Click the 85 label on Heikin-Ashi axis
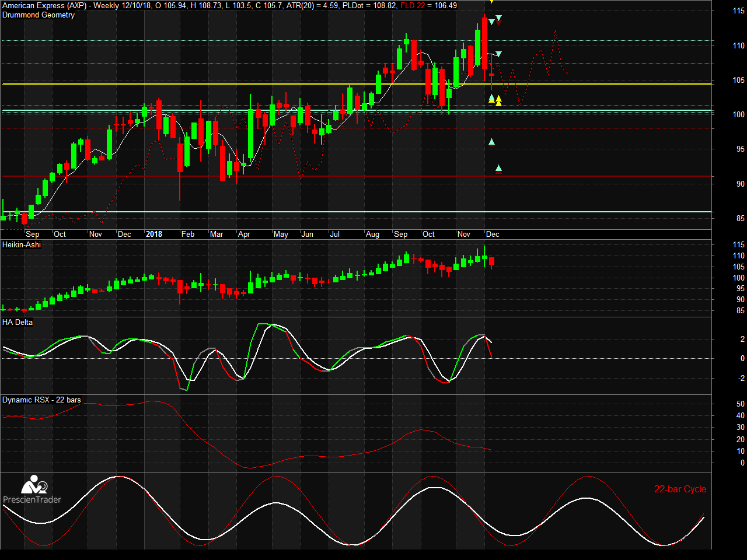 coord(741,311)
